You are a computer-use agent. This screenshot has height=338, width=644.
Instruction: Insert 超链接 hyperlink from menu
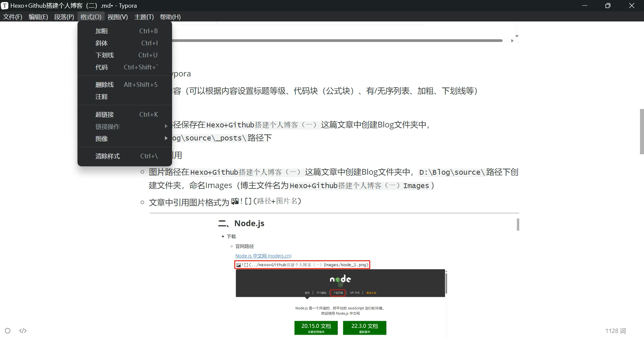(125, 114)
